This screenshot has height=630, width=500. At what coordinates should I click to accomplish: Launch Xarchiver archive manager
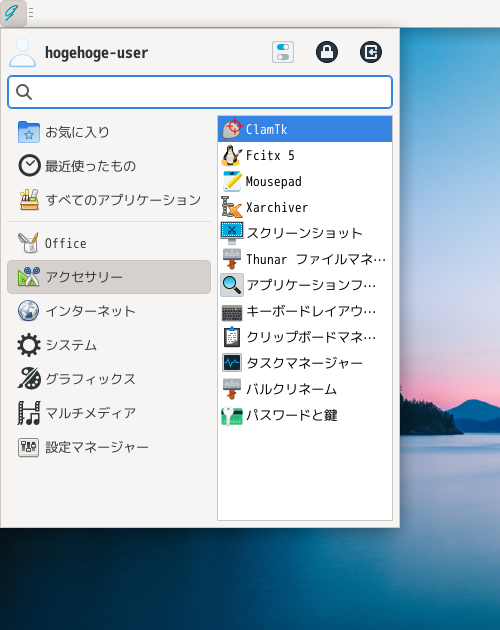[x=305, y=207]
